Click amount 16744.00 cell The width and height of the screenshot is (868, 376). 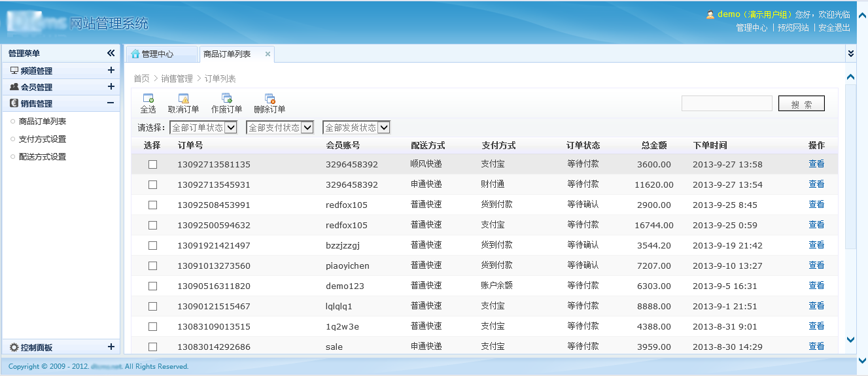tap(653, 225)
